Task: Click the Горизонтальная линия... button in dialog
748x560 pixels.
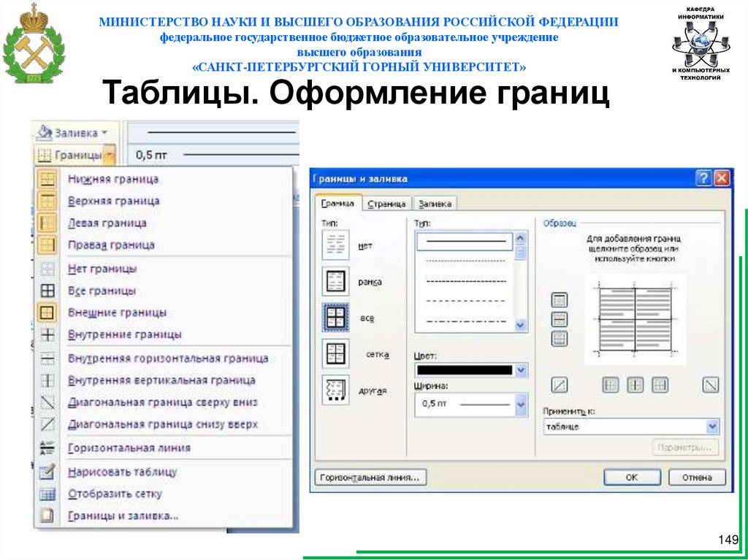Action: point(370,477)
